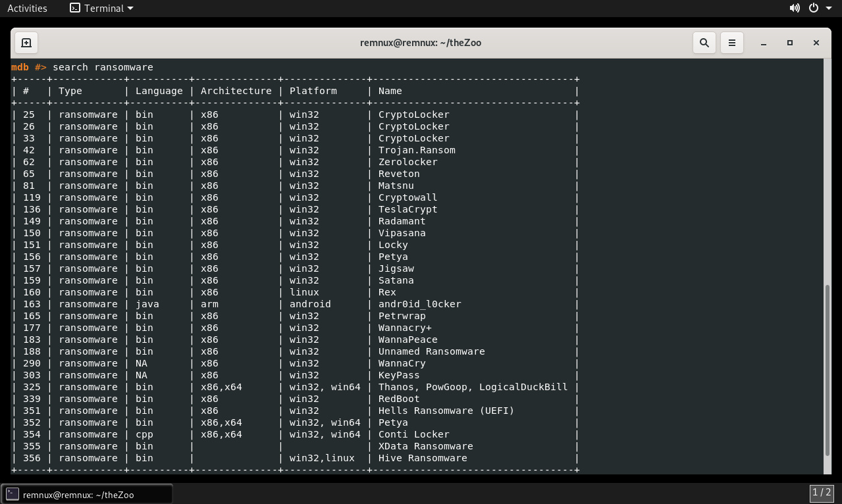Open the Terminal application menu
842x504 pixels.
103,8
